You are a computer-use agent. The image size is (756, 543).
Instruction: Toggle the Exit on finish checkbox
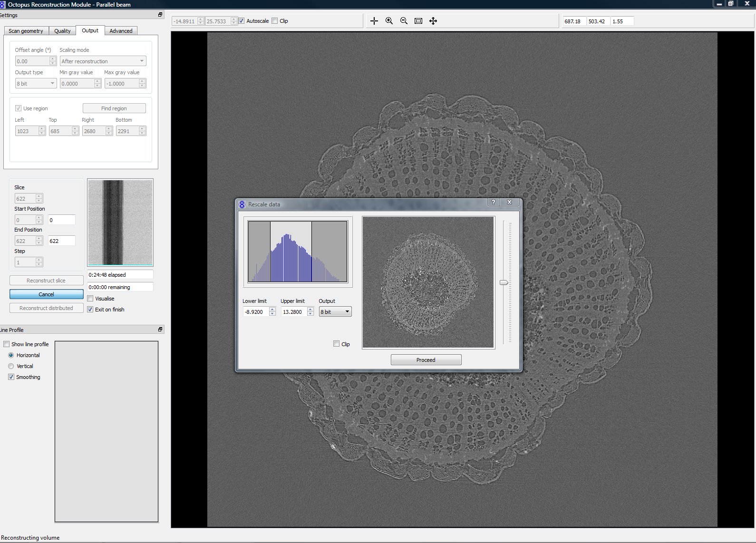pyautogui.click(x=90, y=310)
